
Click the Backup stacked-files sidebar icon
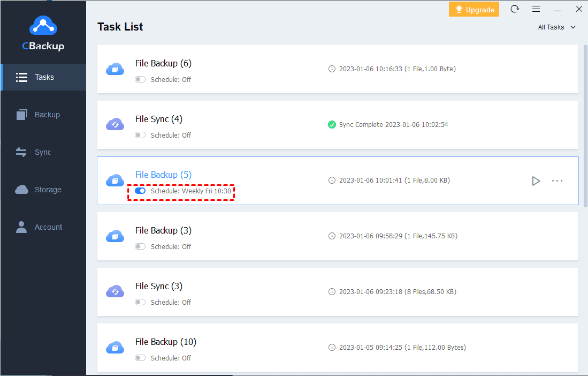22,115
